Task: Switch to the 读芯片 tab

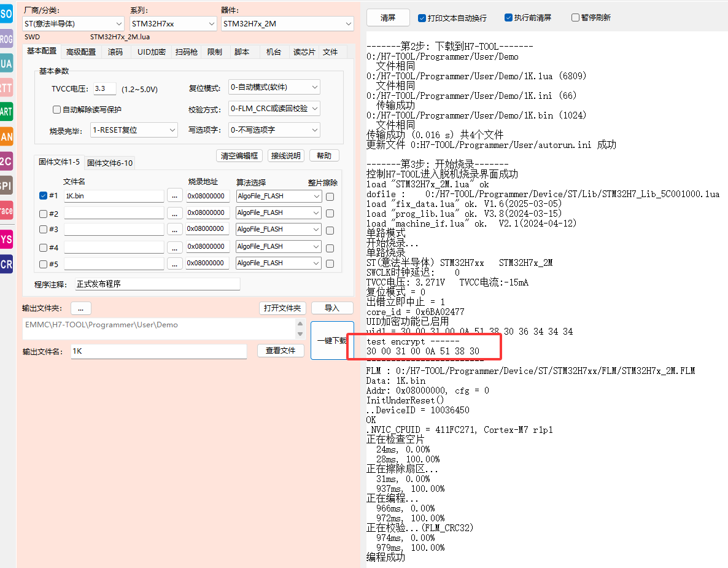Action: coord(304,52)
